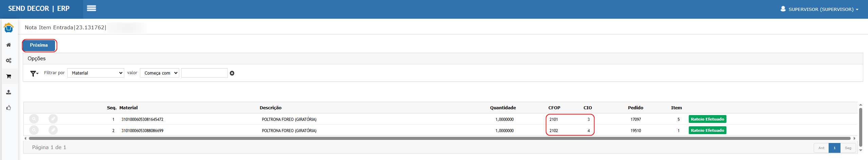Sort by the CIO column header
This screenshot has width=868, height=160.
tap(588, 108)
